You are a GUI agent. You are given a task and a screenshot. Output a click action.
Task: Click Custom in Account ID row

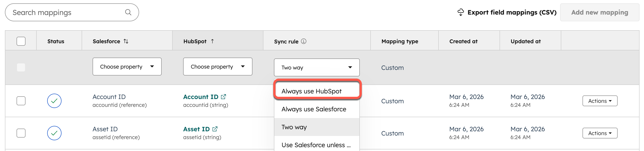coord(392,101)
